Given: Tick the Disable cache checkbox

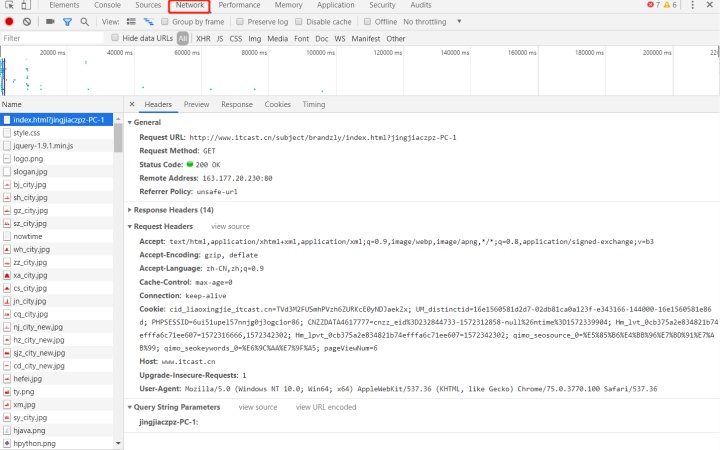Looking at the screenshot, I should [x=298, y=22].
